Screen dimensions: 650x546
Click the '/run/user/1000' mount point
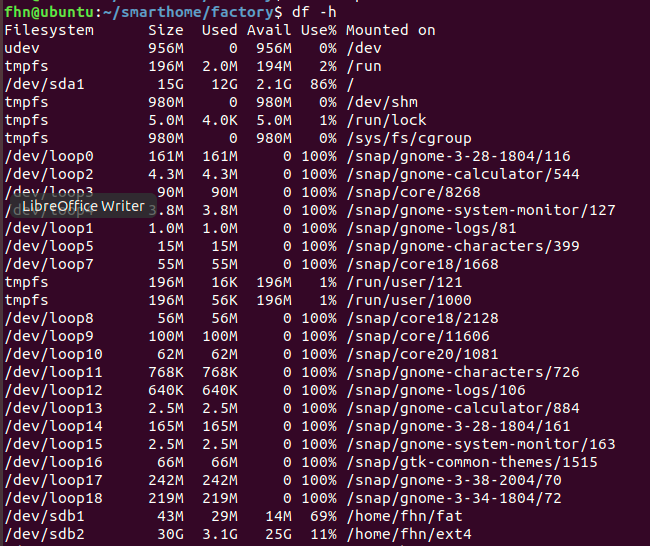(x=409, y=301)
